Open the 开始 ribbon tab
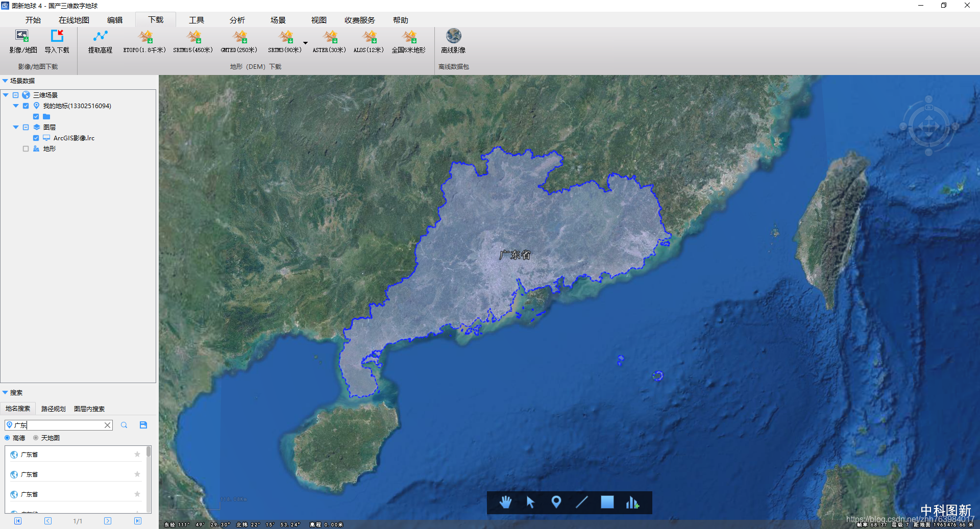980x529 pixels. (33, 20)
